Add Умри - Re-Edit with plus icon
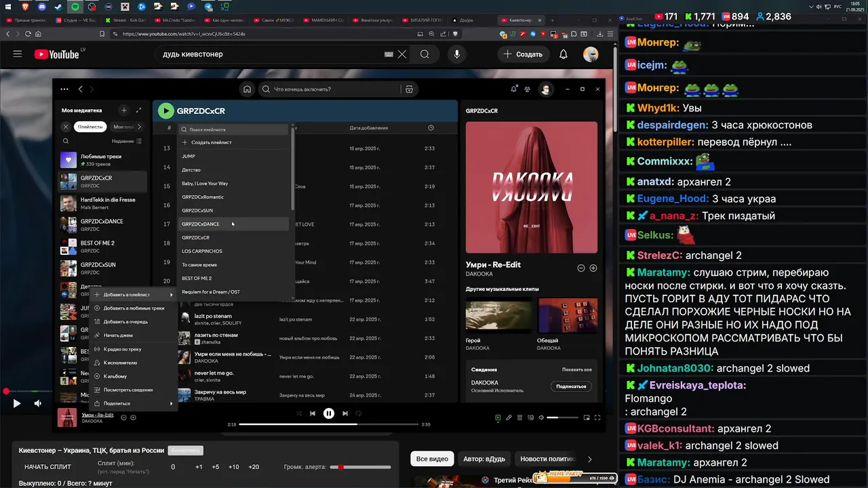The height and width of the screenshot is (488, 868). pyautogui.click(x=593, y=268)
